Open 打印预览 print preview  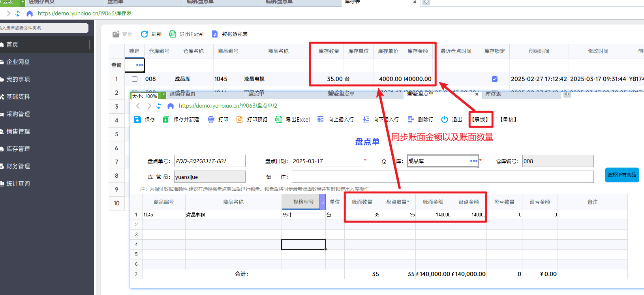[252, 119]
